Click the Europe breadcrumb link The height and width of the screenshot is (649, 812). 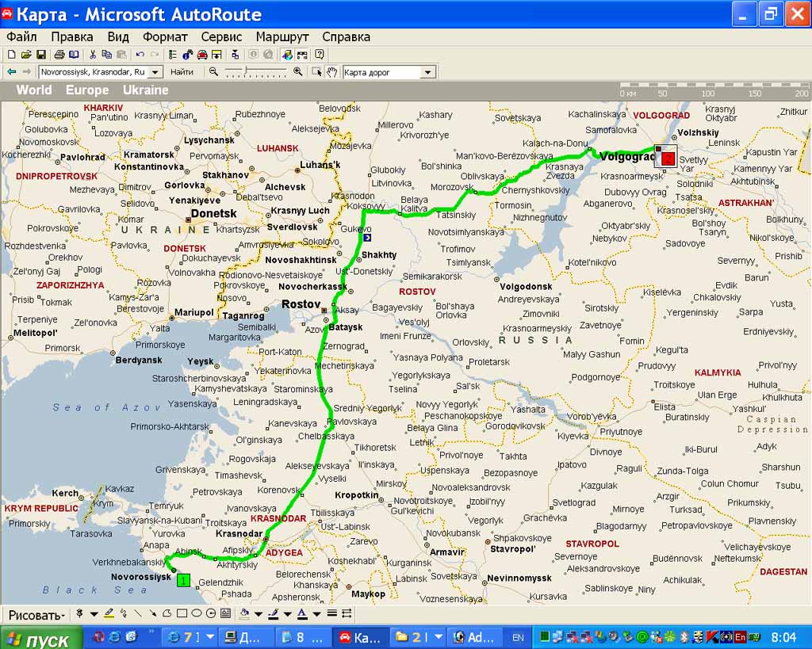tap(86, 90)
